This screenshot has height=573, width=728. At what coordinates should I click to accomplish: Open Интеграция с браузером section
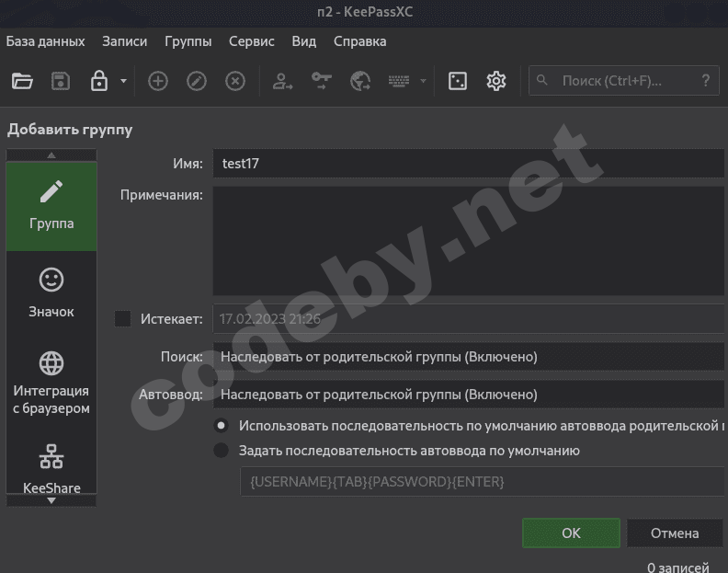click(x=51, y=383)
